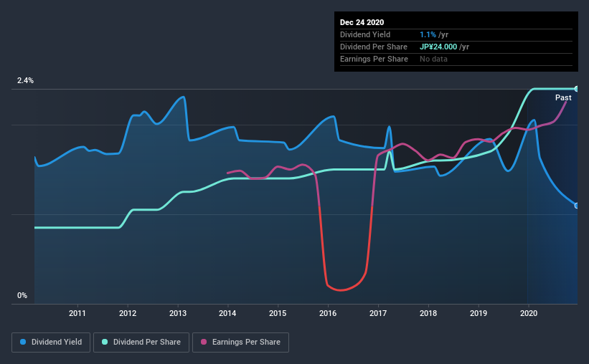Click Dividend Per Share row label in tooltip
Viewport: 589px width, 364px height.
point(373,47)
